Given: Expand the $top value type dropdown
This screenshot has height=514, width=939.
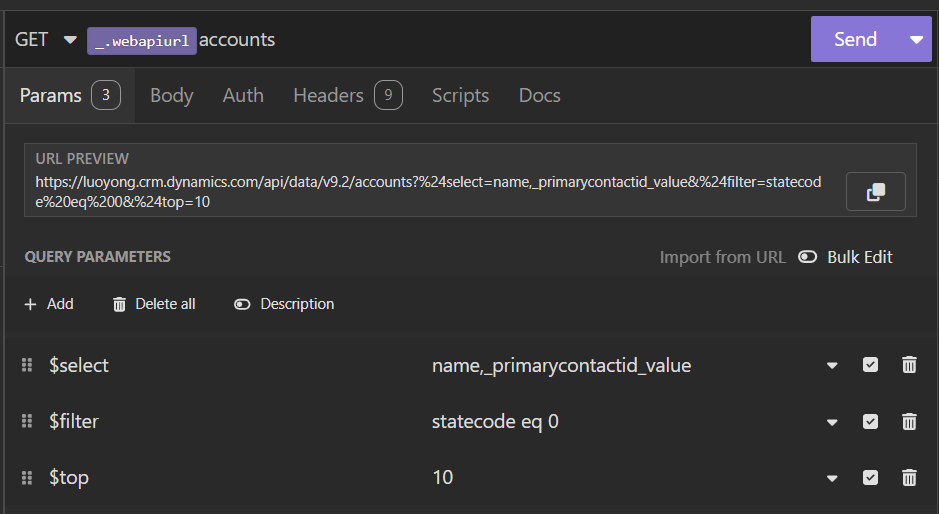Looking at the screenshot, I should (832, 478).
